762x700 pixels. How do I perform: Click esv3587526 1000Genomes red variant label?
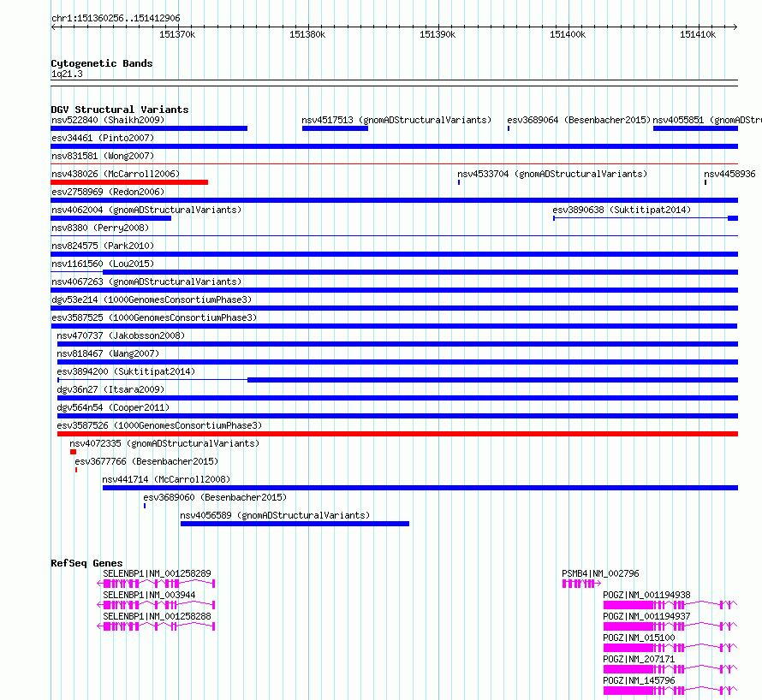click(x=159, y=425)
